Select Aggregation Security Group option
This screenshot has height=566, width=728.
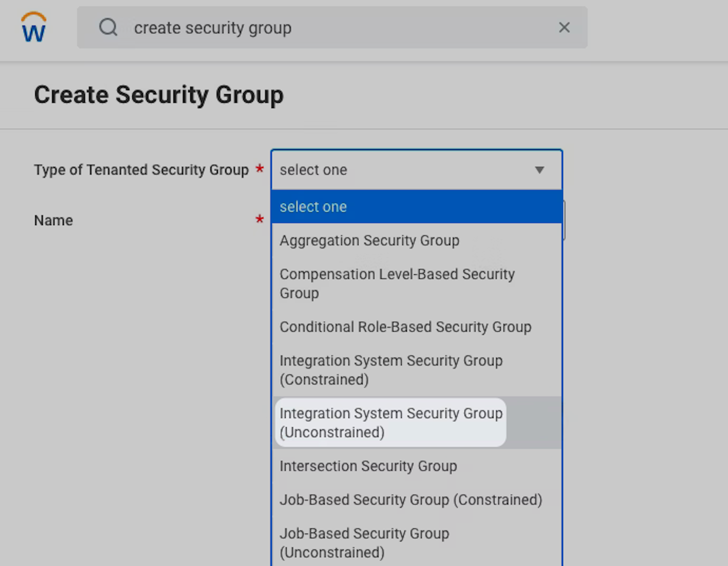[369, 241]
